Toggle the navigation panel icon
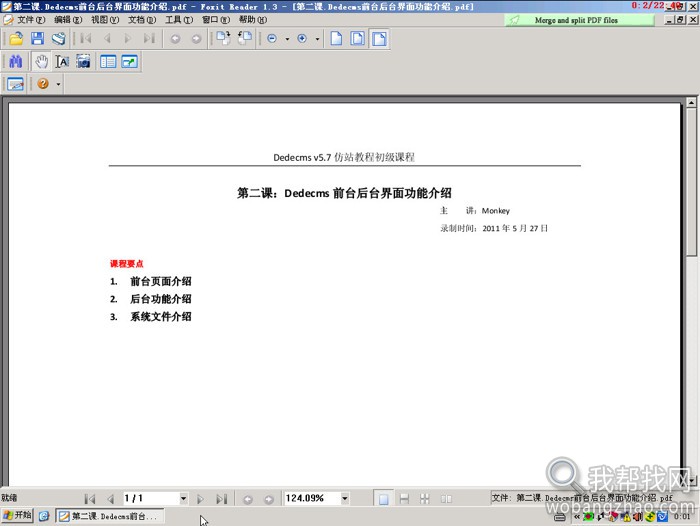This screenshot has width=700, height=526. pyautogui.click(x=108, y=62)
